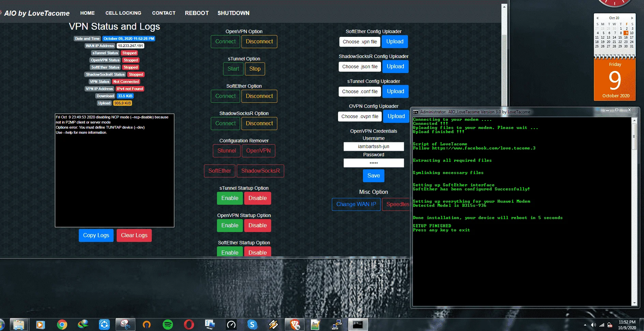Screen dimensions: 644x331
Task: Remove the ShadowSocksR configuration
Action: [261, 171]
